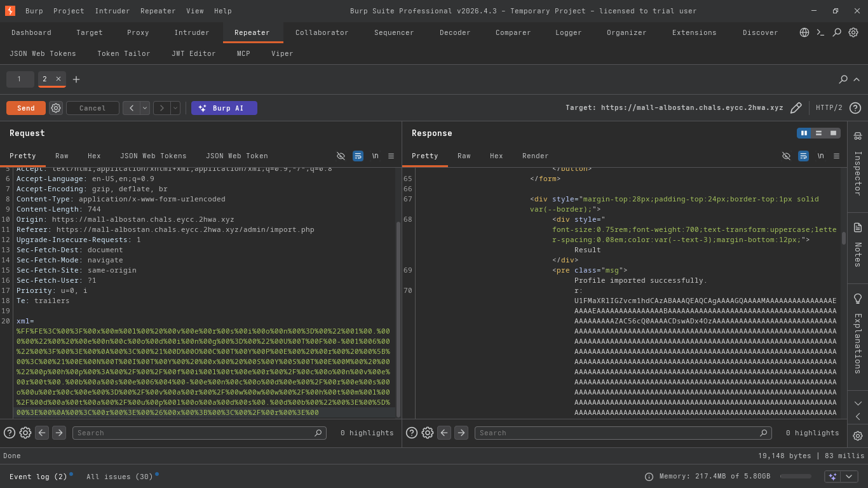Click the Burp AI button

point(224,108)
